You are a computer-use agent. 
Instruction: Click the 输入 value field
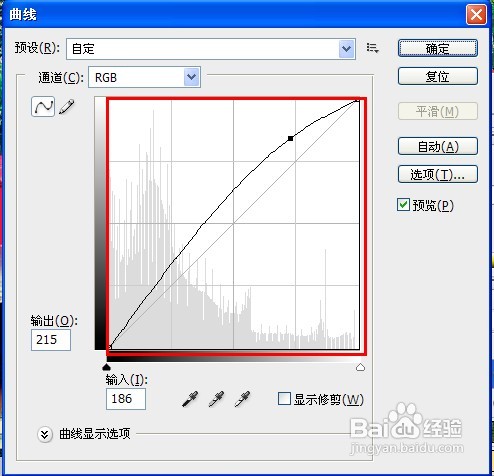(x=126, y=399)
